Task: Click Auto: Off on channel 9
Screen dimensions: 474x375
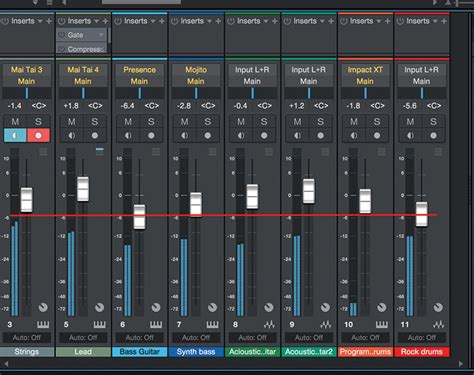Action: tap(309, 338)
